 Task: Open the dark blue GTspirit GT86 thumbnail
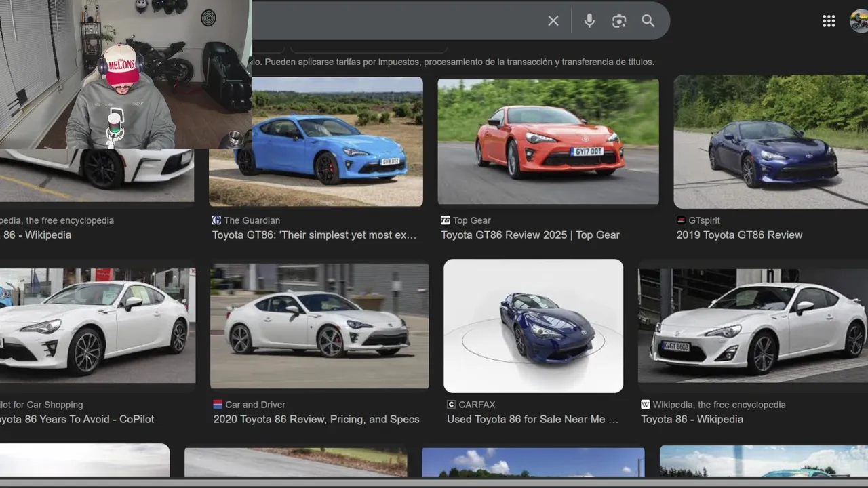point(771,142)
